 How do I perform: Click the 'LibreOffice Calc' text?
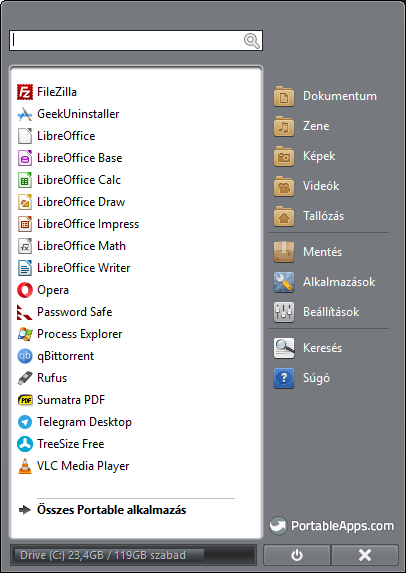(79, 180)
